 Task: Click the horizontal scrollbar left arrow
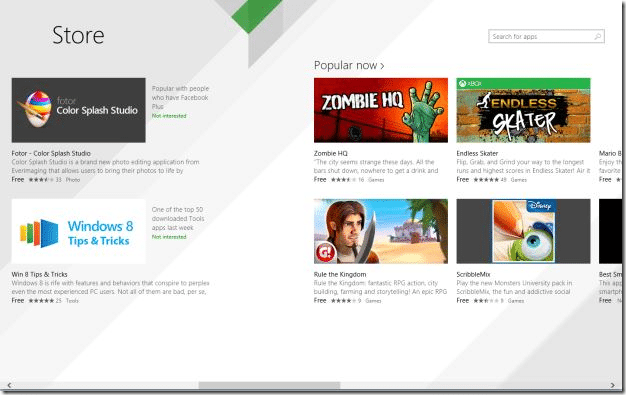tap(9, 385)
